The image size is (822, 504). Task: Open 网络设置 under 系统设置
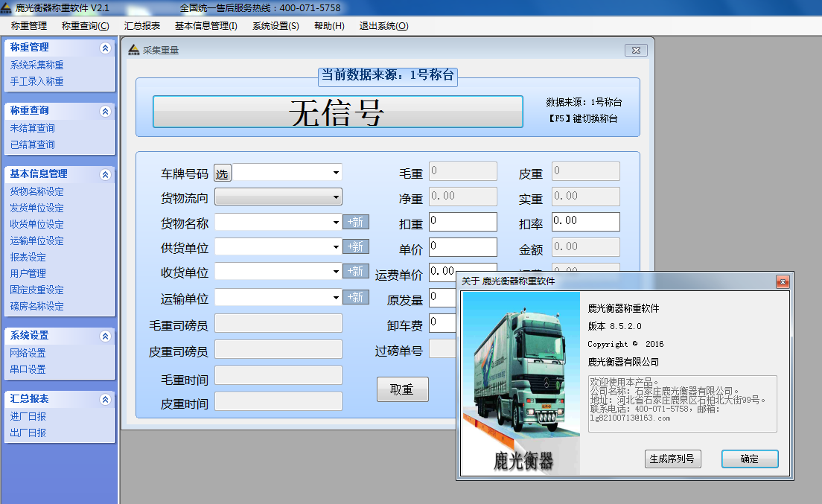pyautogui.click(x=28, y=354)
